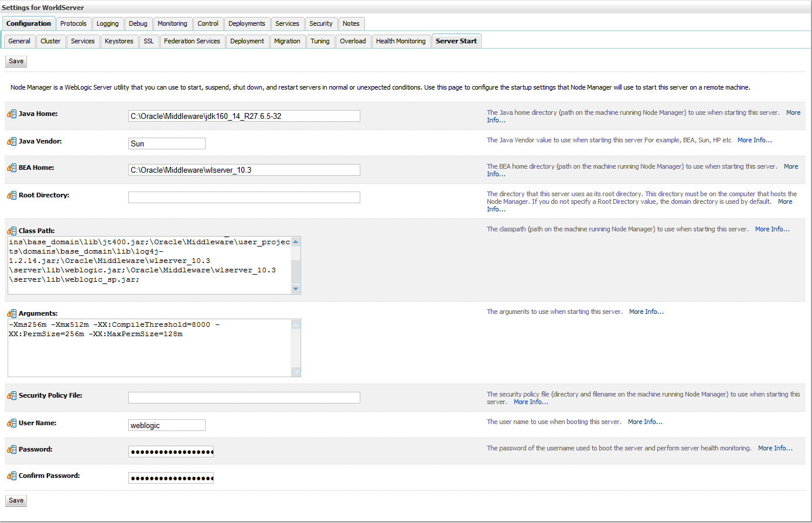Click the Class Path scrollbar up arrow
This screenshot has width=812, height=523.
click(x=296, y=242)
